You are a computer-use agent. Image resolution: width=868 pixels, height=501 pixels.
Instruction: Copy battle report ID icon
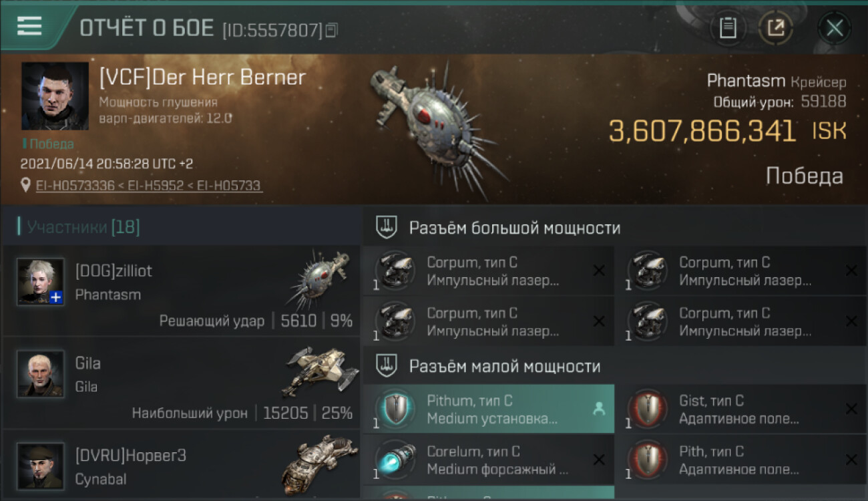[332, 29]
